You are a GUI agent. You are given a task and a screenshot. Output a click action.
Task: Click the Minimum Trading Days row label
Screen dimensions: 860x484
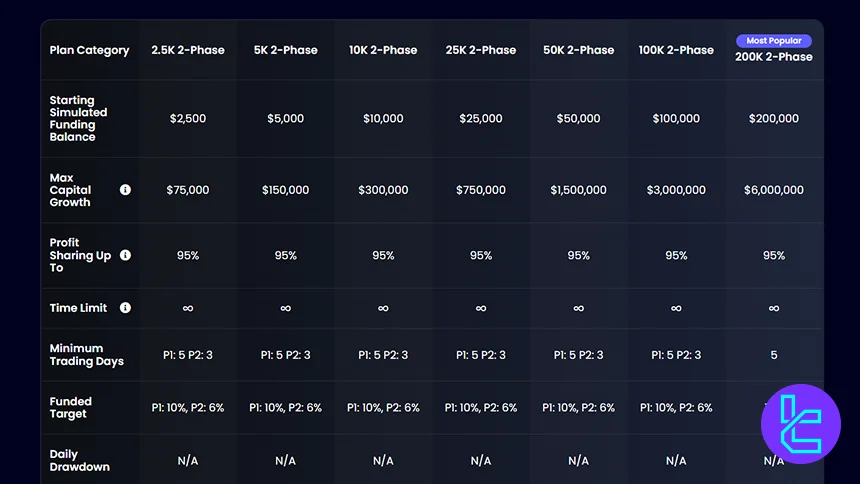(x=86, y=355)
